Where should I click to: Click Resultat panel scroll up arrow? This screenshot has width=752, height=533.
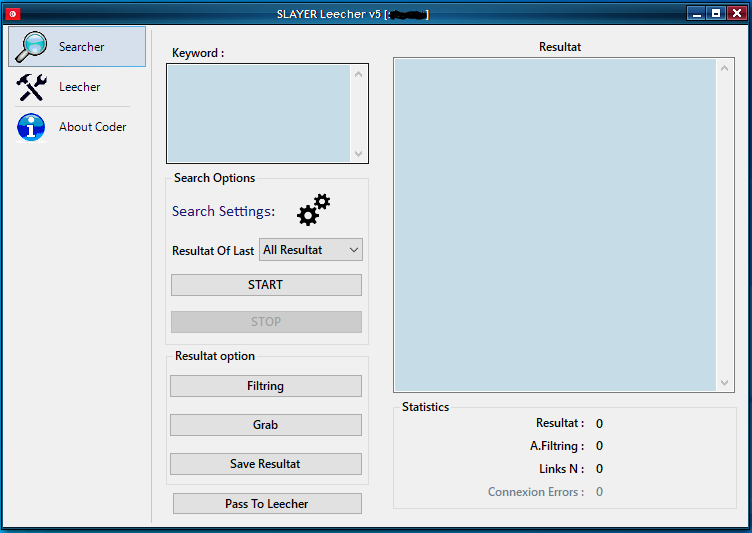click(725, 68)
